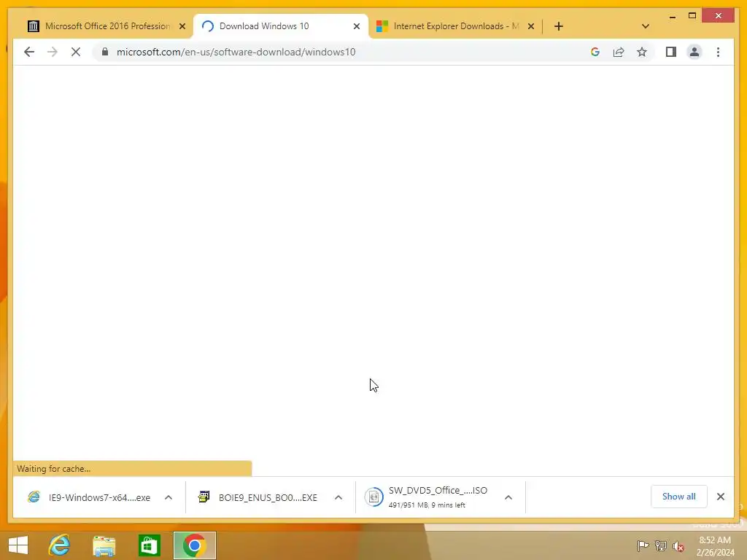Click the Chrome taskbar icon
The image size is (747, 560).
[x=194, y=545]
